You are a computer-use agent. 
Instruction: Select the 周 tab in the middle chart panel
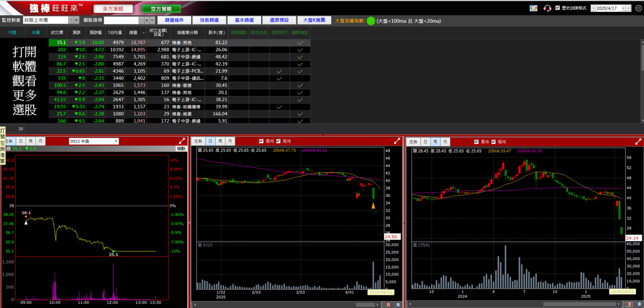pos(220,141)
